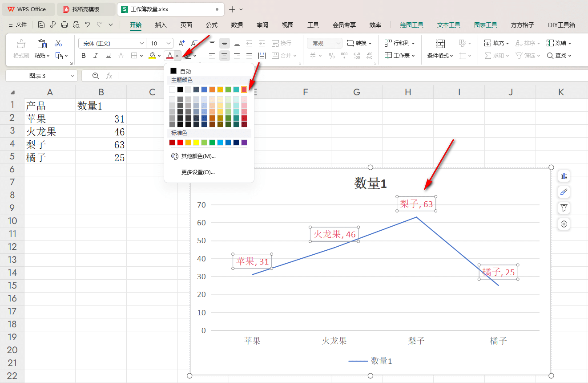Toggle center horizontal alignment
Screen dimensions: 588x383
point(224,56)
